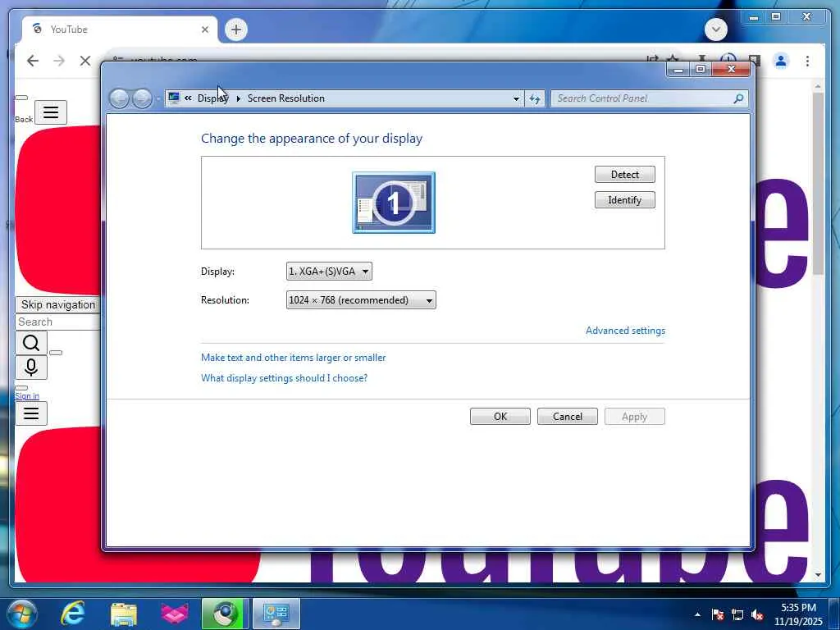Click the Search Control Panel field

[640, 98]
